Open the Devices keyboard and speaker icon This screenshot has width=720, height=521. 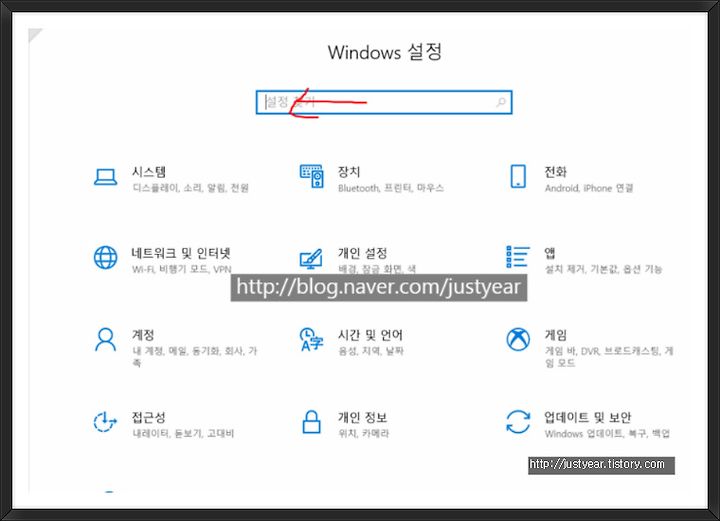[x=312, y=176]
